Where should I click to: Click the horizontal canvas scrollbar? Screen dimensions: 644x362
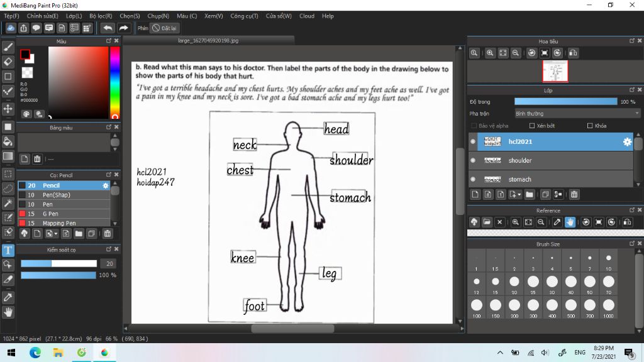point(293,328)
